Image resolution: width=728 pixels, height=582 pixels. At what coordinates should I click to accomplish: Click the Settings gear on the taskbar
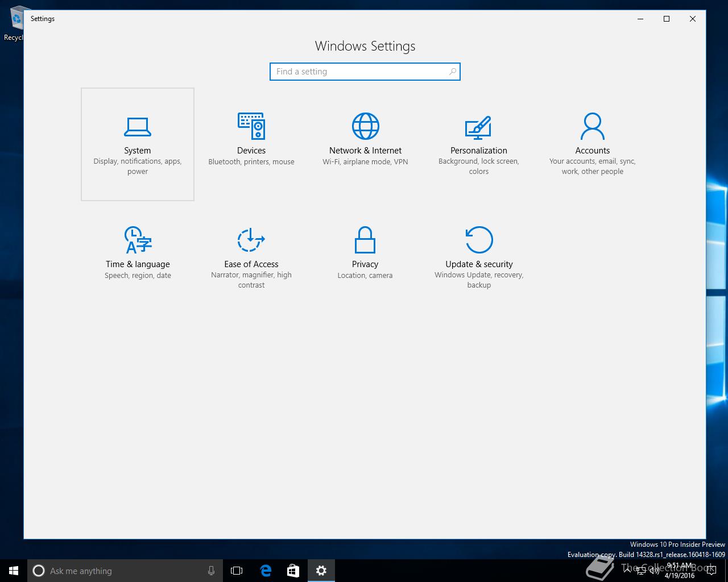(321, 571)
